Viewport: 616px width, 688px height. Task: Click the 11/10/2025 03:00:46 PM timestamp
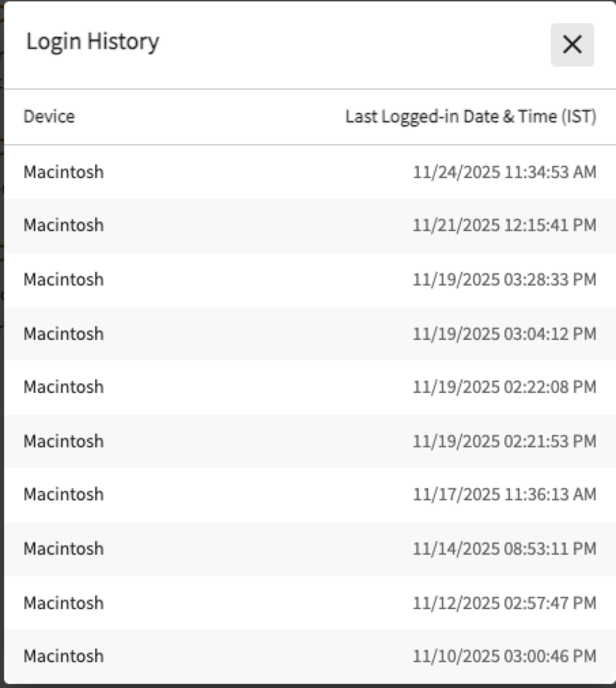pyautogui.click(x=504, y=656)
